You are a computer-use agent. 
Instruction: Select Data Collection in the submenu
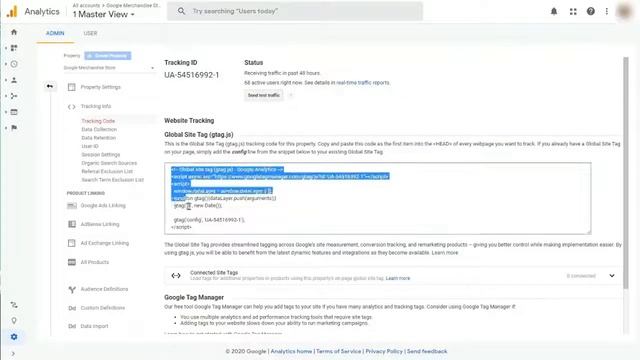tap(99, 129)
